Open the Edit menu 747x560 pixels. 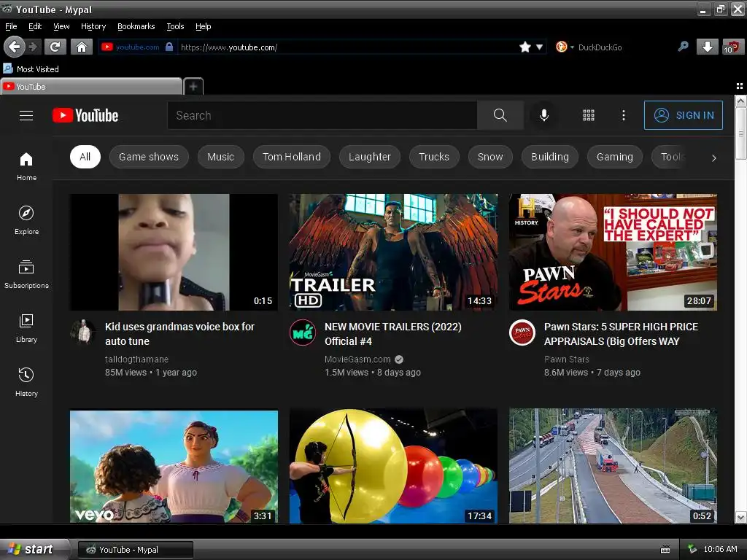click(x=35, y=26)
